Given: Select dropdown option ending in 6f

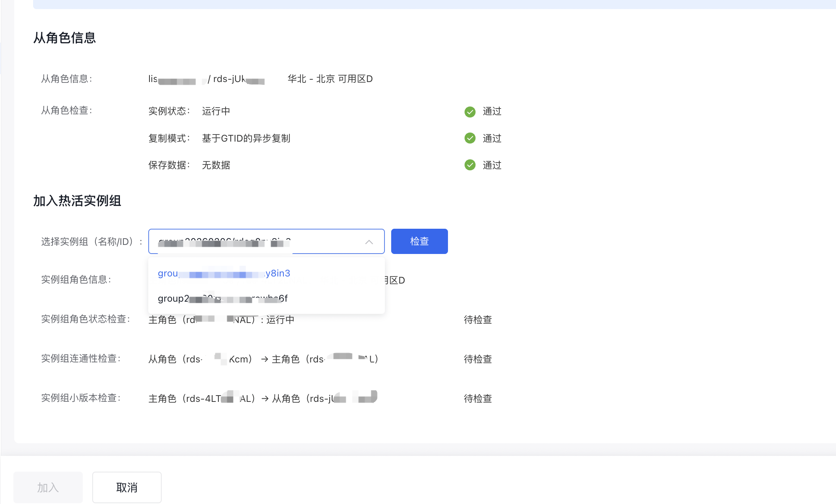Looking at the screenshot, I should click(223, 299).
